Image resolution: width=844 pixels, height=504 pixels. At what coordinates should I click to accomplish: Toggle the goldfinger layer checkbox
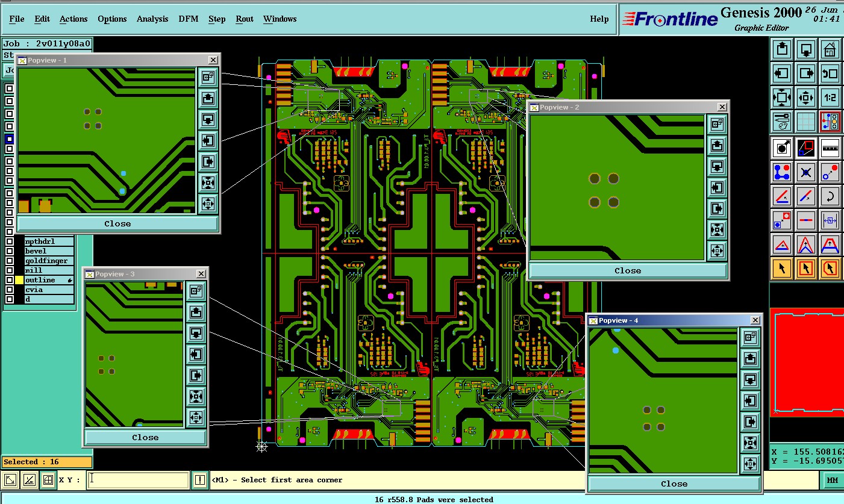[x=10, y=261]
